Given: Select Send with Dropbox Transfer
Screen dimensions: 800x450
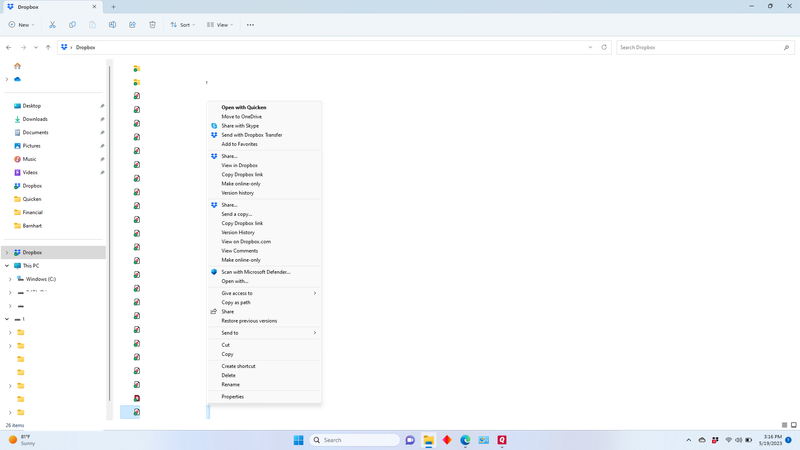Looking at the screenshot, I should [x=251, y=135].
